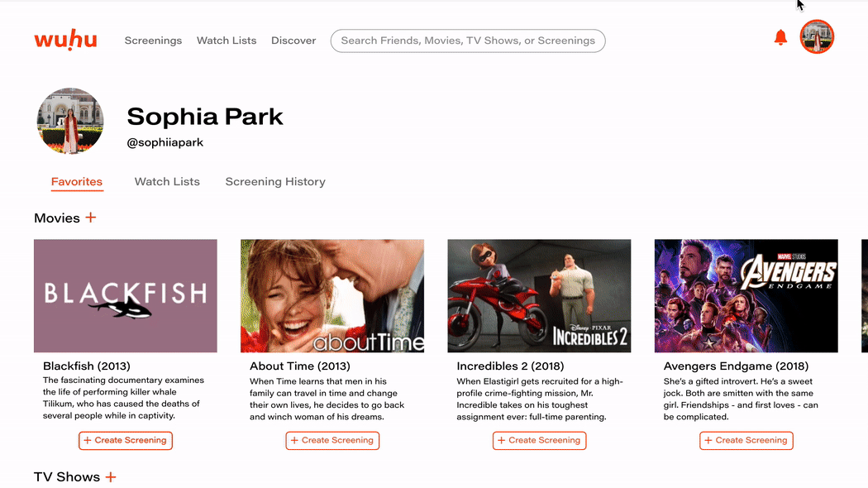Image resolution: width=868 pixels, height=488 pixels.
Task: Click Sophia Park's large profile picture
Action: [70, 121]
